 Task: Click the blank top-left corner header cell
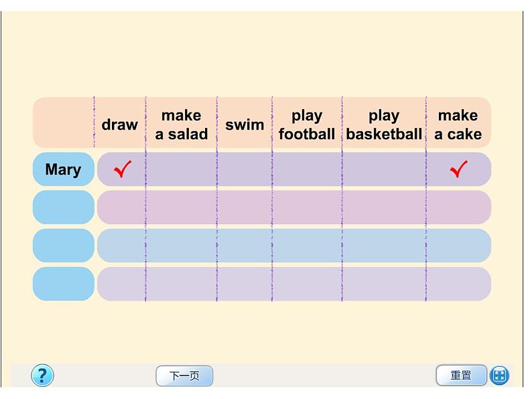[x=63, y=123]
